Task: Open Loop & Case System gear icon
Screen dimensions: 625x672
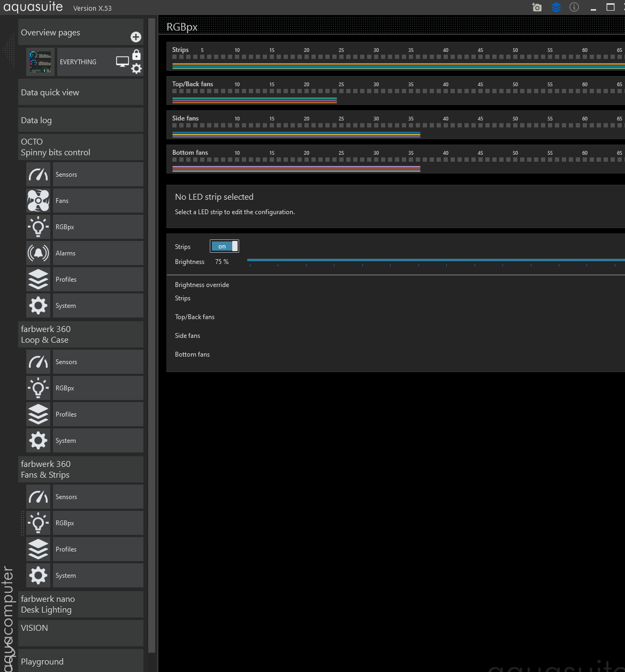Action: tap(38, 441)
